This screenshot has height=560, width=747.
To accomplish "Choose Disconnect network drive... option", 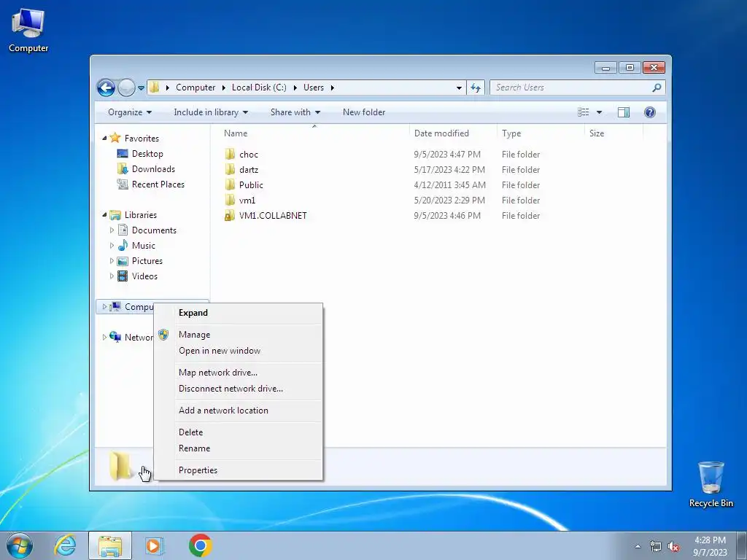I will pos(239,389).
